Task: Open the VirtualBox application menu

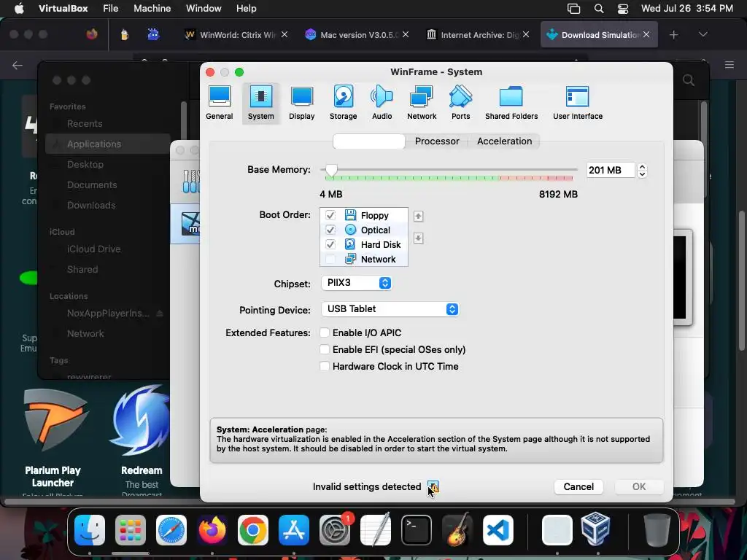Action: [63, 9]
